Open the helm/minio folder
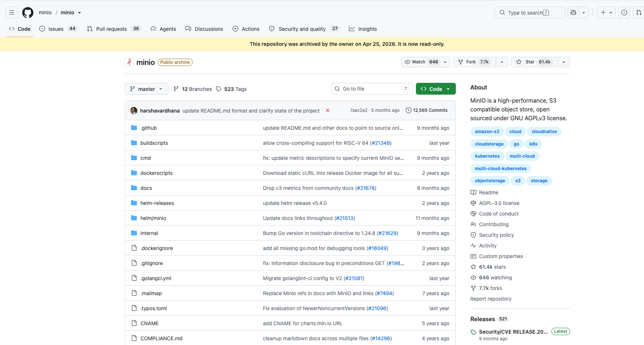Viewport: 644px width, 345px height. tap(153, 218)
